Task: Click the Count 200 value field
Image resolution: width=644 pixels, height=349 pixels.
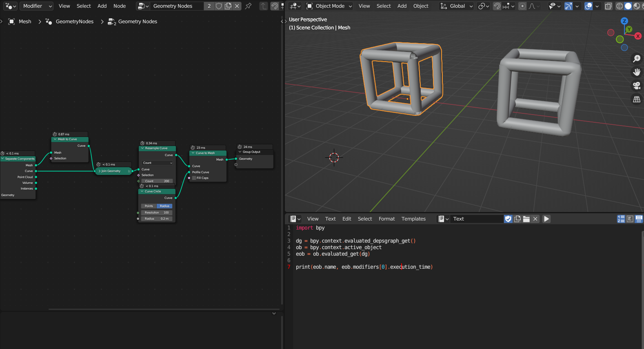Action: tap(158, 181)
